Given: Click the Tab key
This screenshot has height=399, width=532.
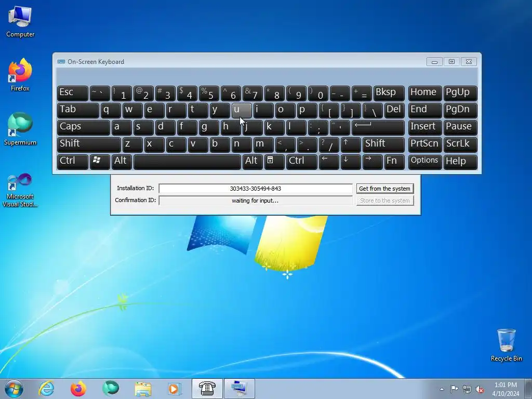Looking at the screenshot, I should click(x=78, y=111).
